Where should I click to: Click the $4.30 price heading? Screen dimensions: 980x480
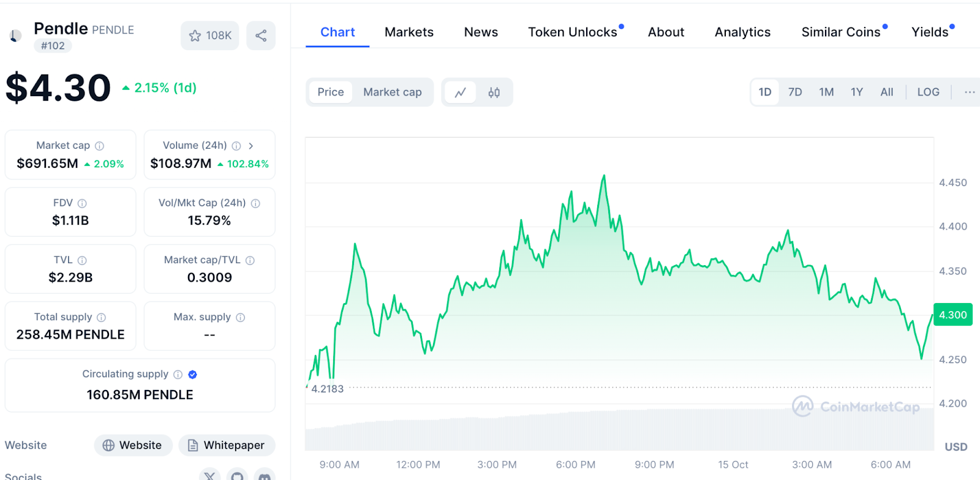coord(58,88)
